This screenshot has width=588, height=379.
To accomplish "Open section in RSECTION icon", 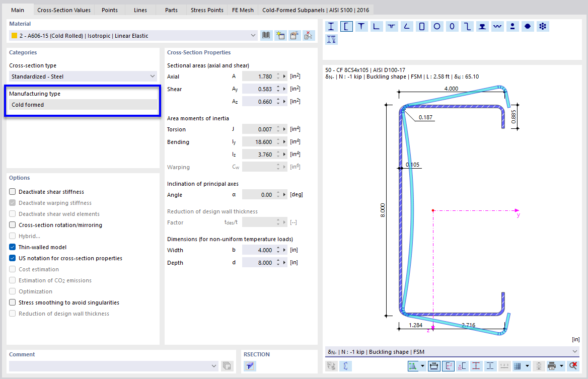I will [x=250, y=366].
